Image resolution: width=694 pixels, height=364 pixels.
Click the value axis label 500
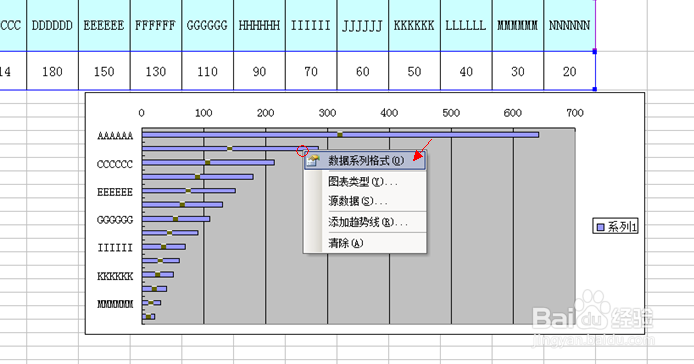click(451, 113)
